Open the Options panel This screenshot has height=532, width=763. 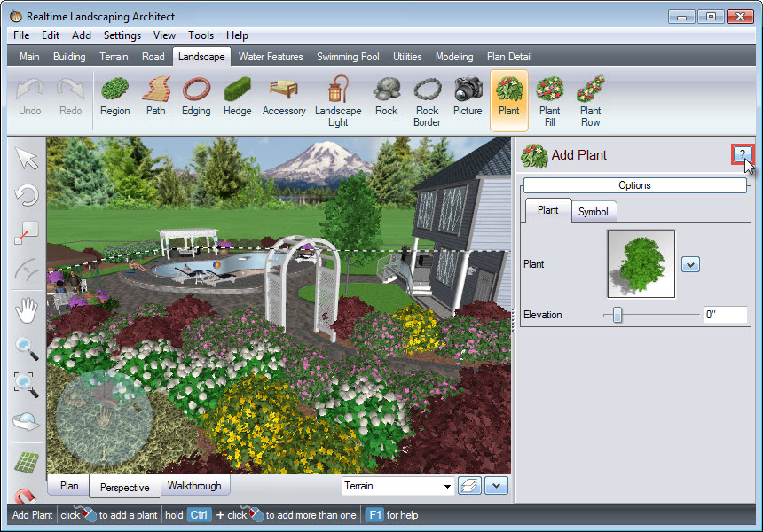click(634, 184)
